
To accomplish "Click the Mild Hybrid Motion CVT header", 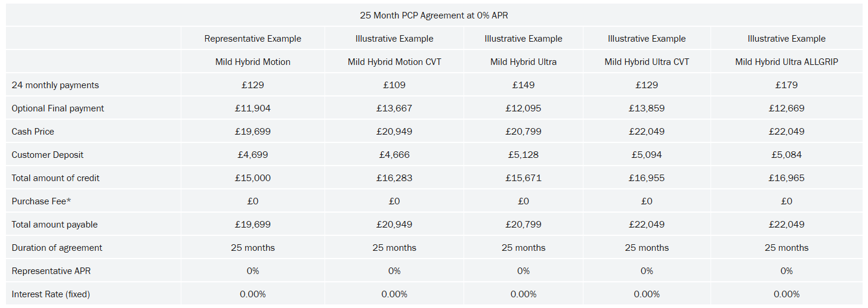I will coord(394,62).
